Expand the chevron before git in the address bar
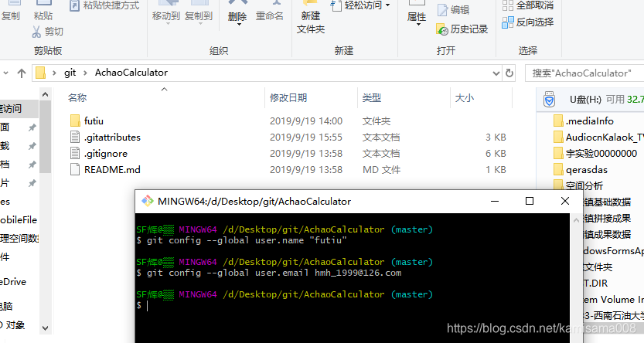Screen dimensions: 644x343 pyautogui.click(x=54, y=73)
